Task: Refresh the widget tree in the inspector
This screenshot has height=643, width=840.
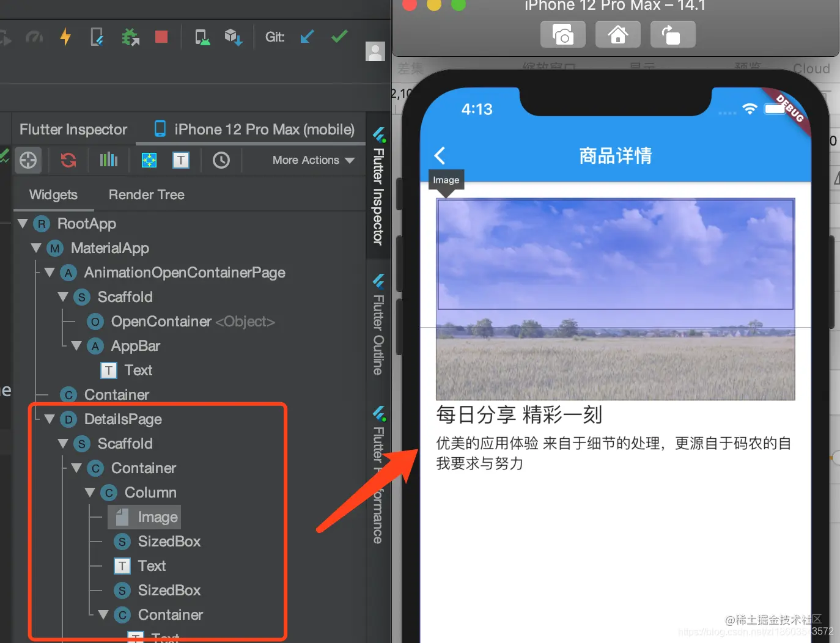Action: click(x=68, y=160)
